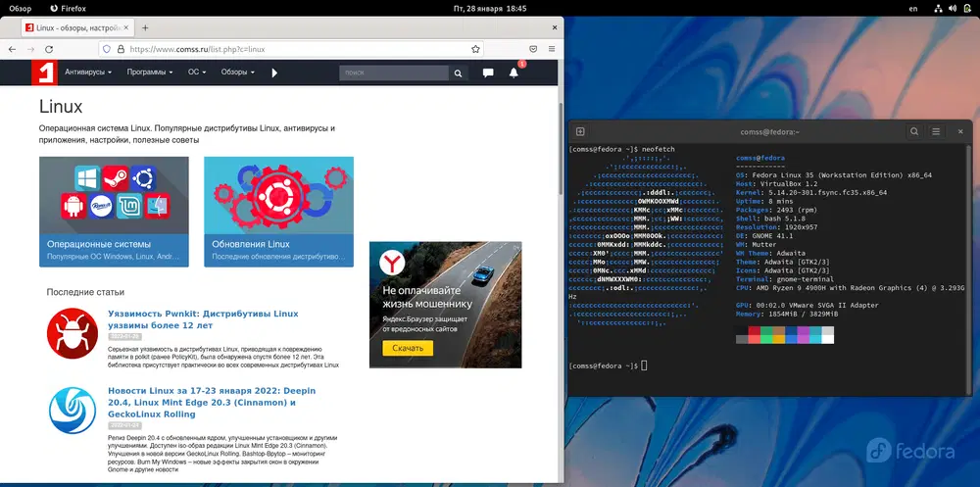The height and width of the screenshot is (487, 980).
Task: Click the comss@fedora:~ terminal title
Action: pyautogui.click(x=769, y=132)
